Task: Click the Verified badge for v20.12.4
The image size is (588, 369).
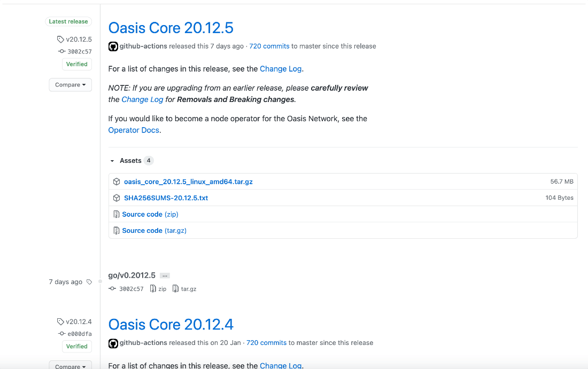Action: (77, 347)
